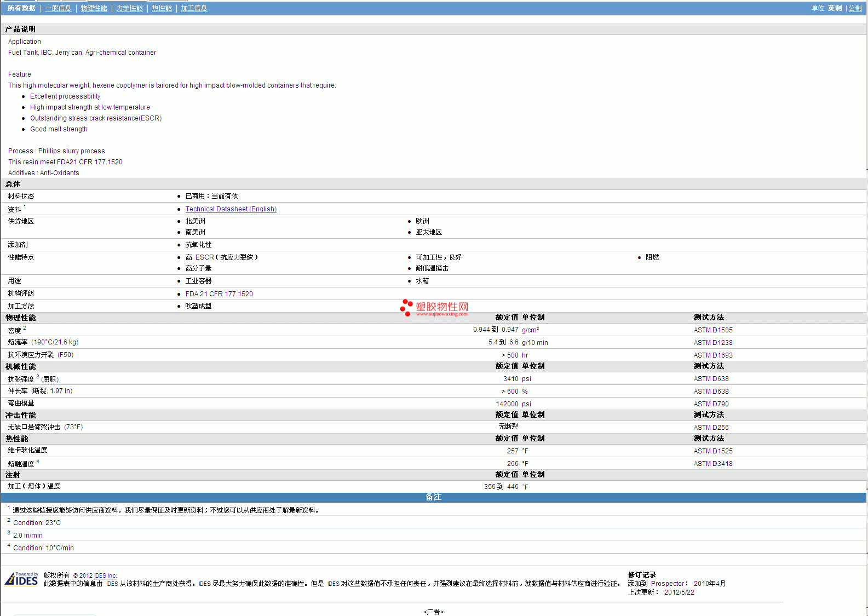Open ASTM D638 link for 抗张强度 row
Screen dimensions: 868x616
pos(711,379)
